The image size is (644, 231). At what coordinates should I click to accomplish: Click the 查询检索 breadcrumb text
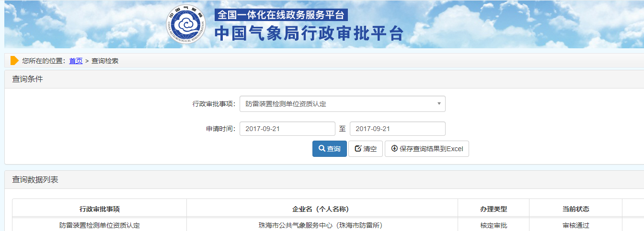tap(105, 61)
